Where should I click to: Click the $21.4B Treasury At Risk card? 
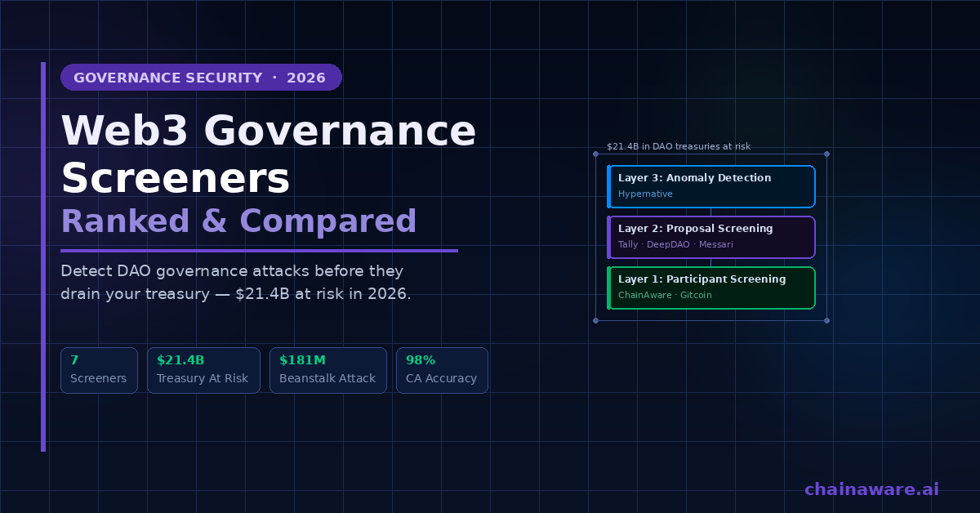tap(203, 370)
